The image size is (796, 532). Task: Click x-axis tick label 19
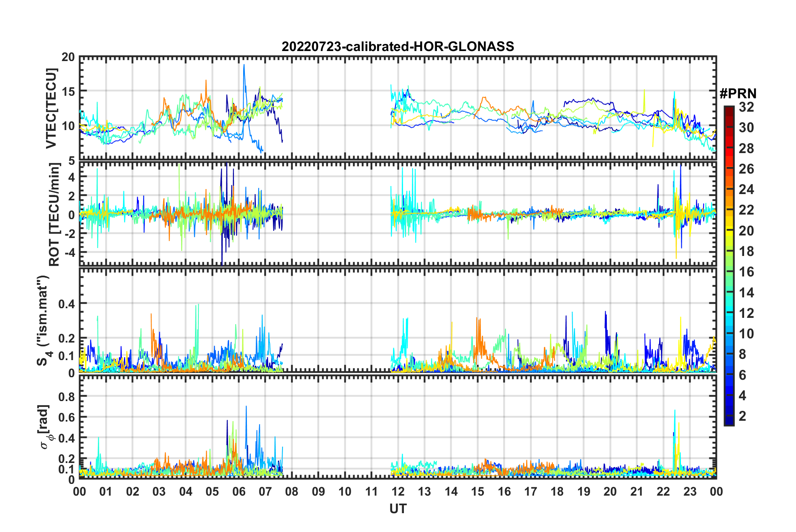tap(584, 491)
